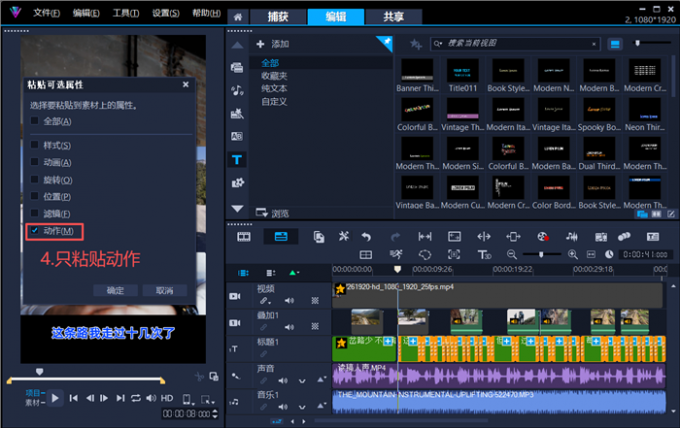Select the Title library T icon
This screenshot has width=680, height=428.
click(x=237, y=160)
